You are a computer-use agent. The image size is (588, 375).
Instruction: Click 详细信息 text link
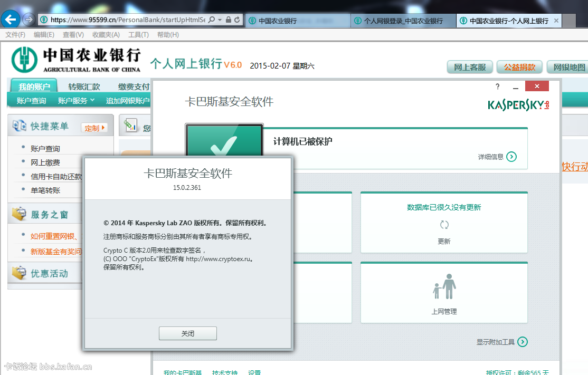pyautogui.click(x=490, y=157)
